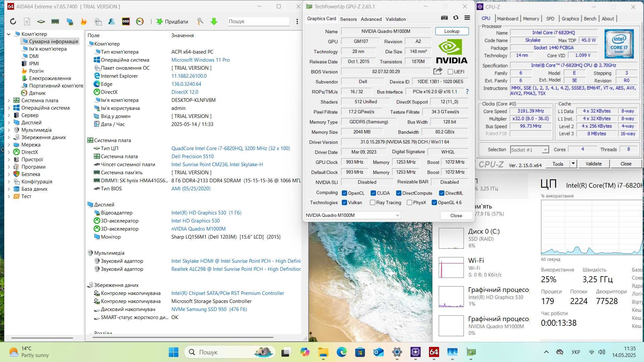The width and height of the screenshot is (644, 362).
Task: Click the BIOS export share icon in GPU-Z
Action: (438, 71)
